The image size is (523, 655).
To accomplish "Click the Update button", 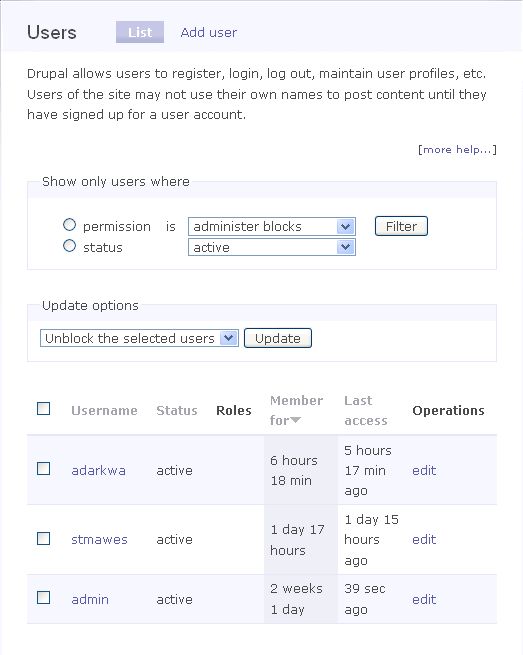I will (x=278, y=338).
